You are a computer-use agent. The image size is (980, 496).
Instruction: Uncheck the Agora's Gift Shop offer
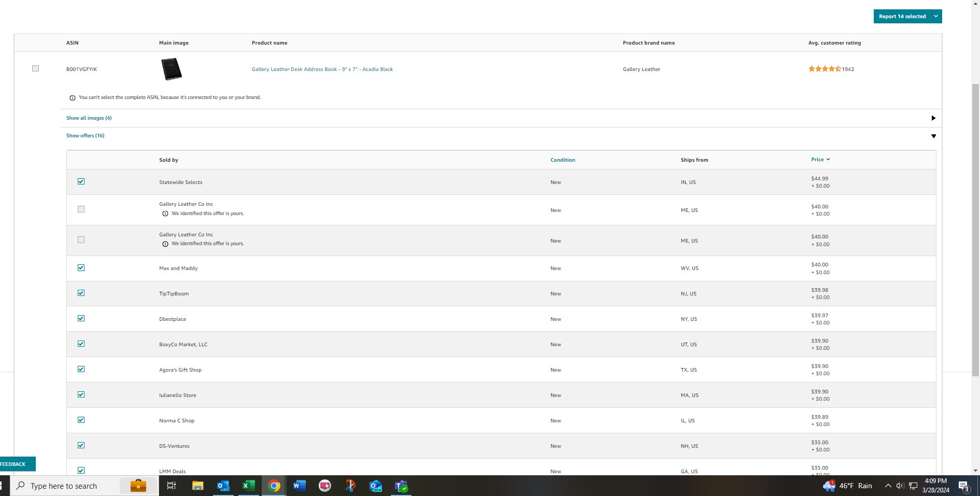[x=81, y=369]
